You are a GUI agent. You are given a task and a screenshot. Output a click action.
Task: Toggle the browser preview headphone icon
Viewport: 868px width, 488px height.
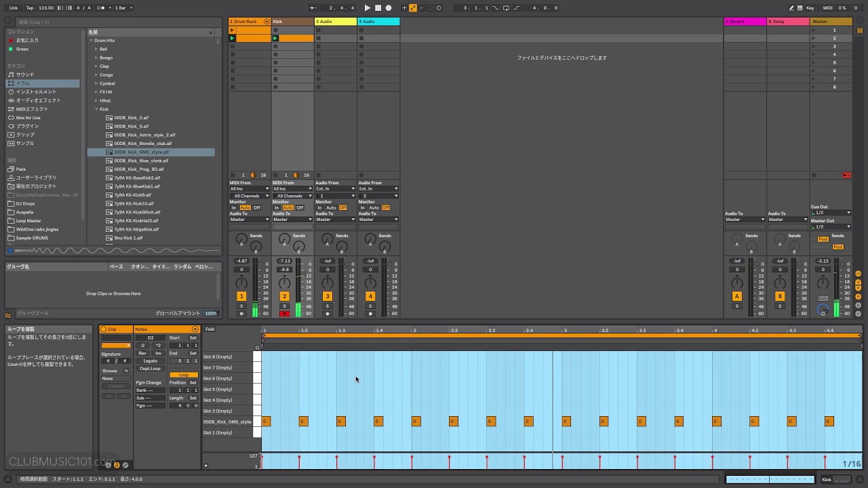9,251
